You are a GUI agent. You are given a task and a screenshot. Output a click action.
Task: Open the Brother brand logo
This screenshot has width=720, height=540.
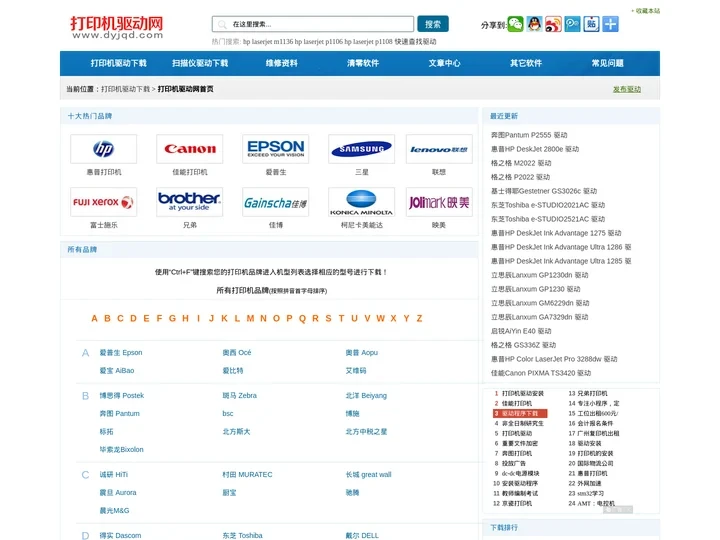pos(190,202)
